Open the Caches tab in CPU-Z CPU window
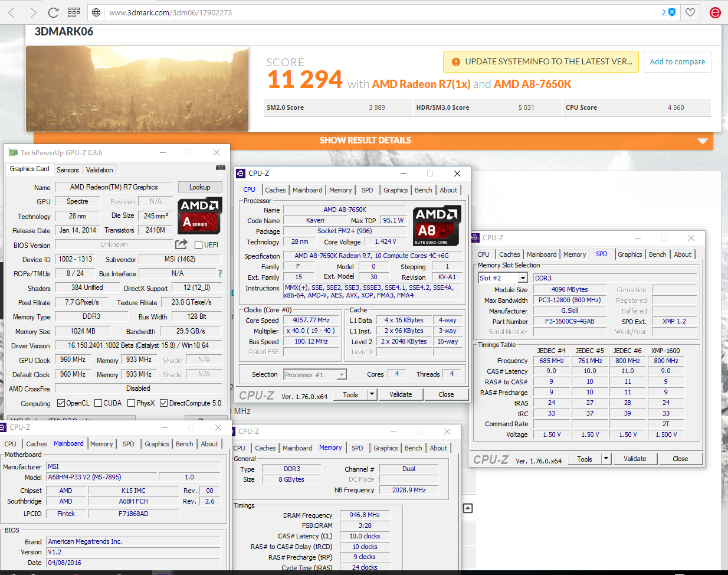 click(276, 190)
